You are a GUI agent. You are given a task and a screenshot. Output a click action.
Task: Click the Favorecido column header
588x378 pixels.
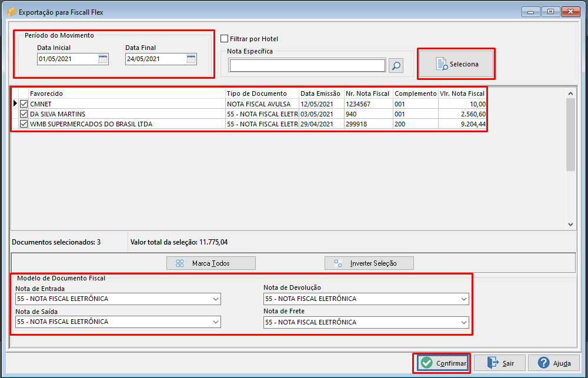click(x=127, y=93)
